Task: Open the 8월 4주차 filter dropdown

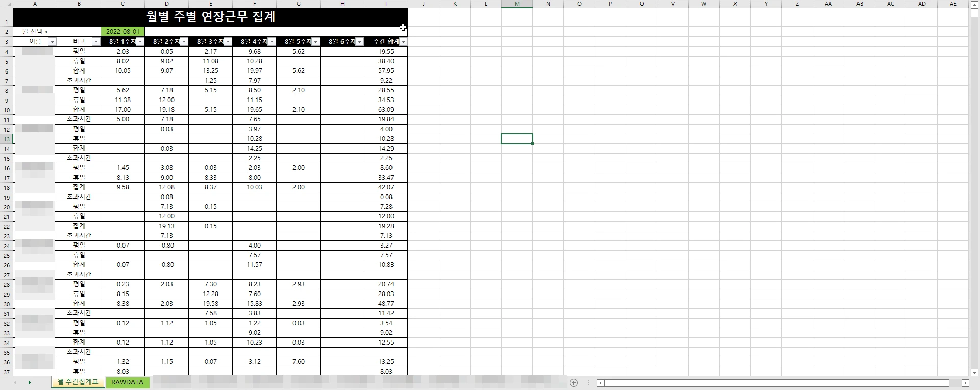Action: (272, 42)
